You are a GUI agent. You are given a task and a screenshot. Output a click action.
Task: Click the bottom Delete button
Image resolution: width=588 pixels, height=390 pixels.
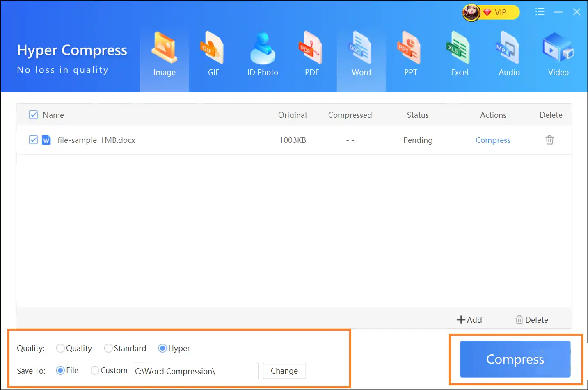point(532,320)
